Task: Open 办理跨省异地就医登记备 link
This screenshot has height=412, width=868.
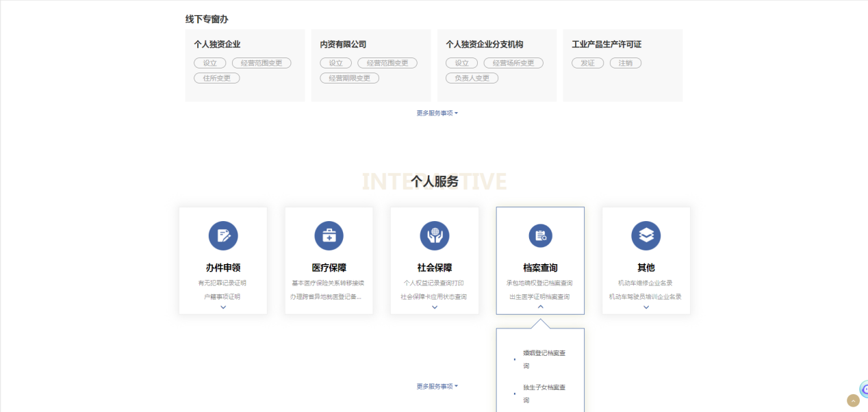Action: pos(326,297)
